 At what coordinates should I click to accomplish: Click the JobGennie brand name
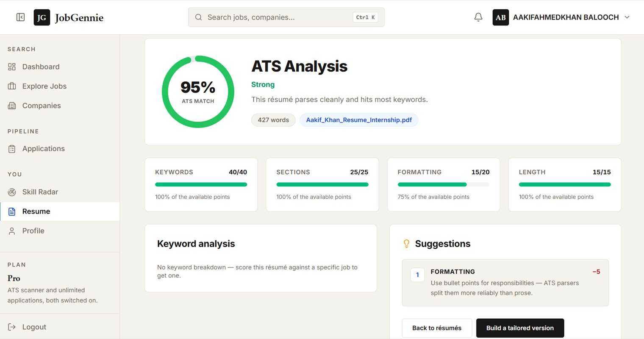79,17
